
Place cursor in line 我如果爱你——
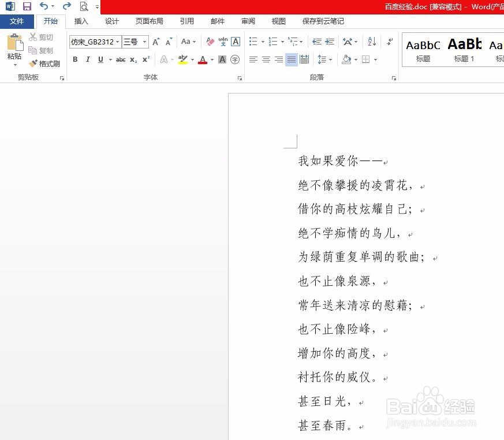pos(341,161)
